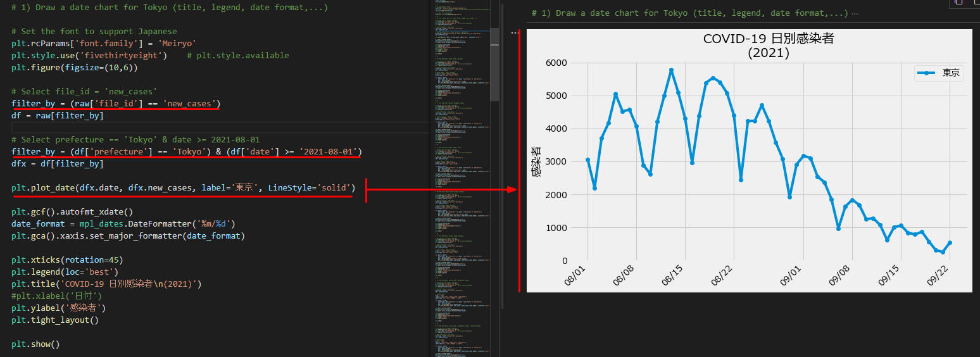Click the COVID-19 chart output image
Image resolution: width=980 pixels, height=357 pixels.
click(749, 161)
